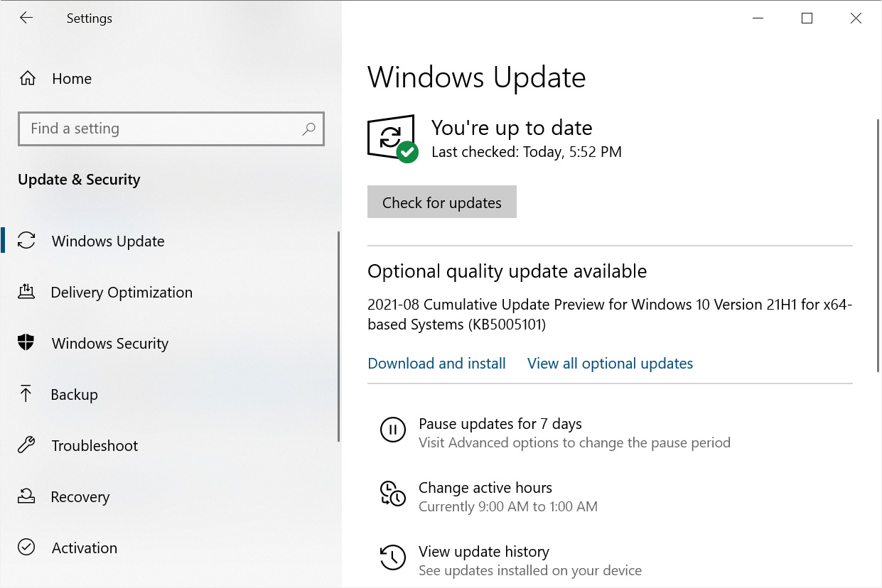Click the Backup upward arrow icon
The image size is (882, 588).
[26, 394]
